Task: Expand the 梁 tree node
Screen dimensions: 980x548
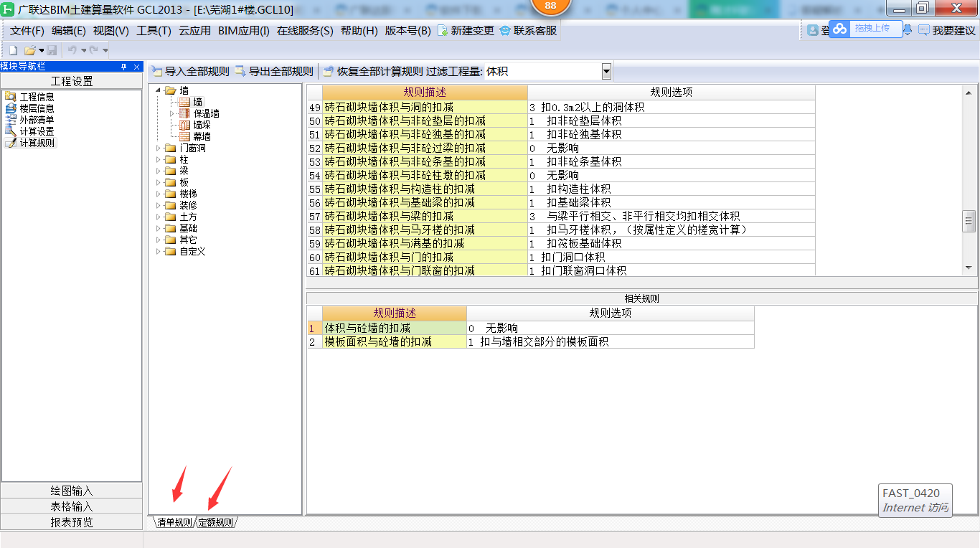Action: click(159, 171)
